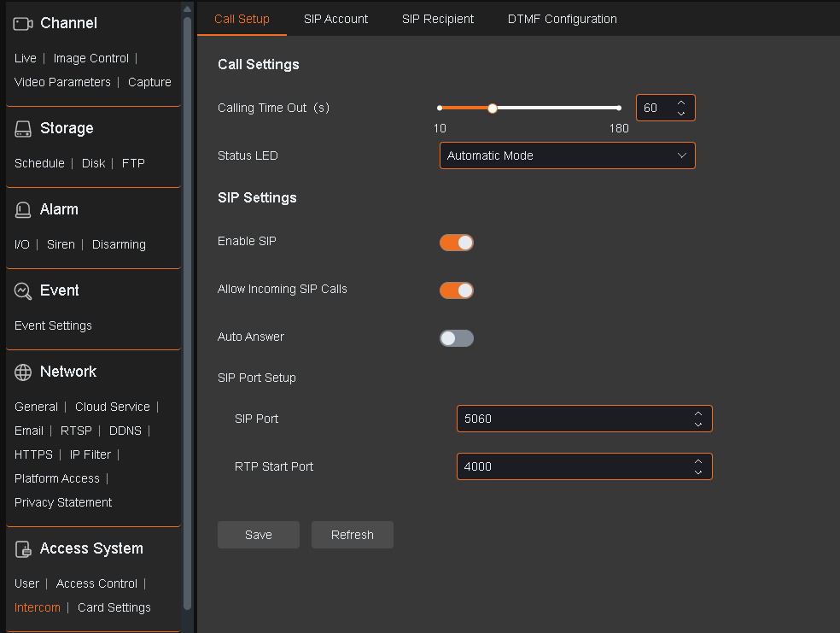Open Network General settings
This screenshot has width=840, height=633.
click(36, 407)
